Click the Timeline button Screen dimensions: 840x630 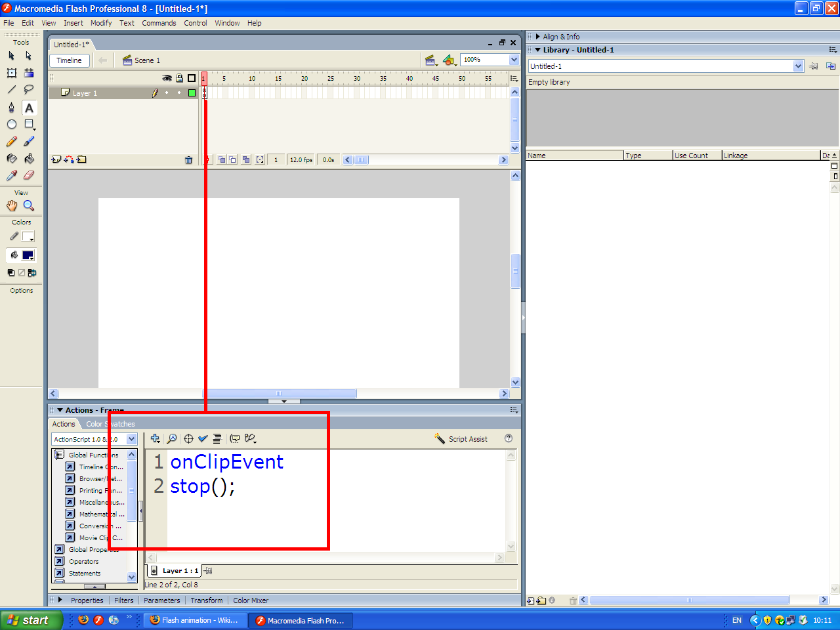point(69,60)
